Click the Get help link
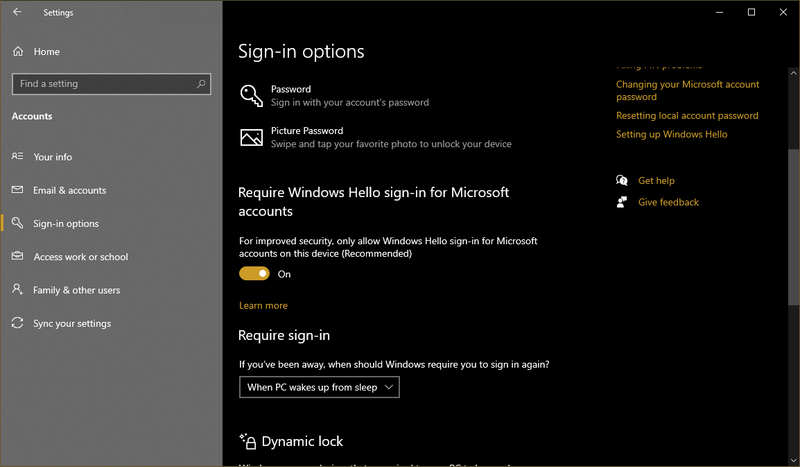Screen dimensions: 800x467 point(656,181)
